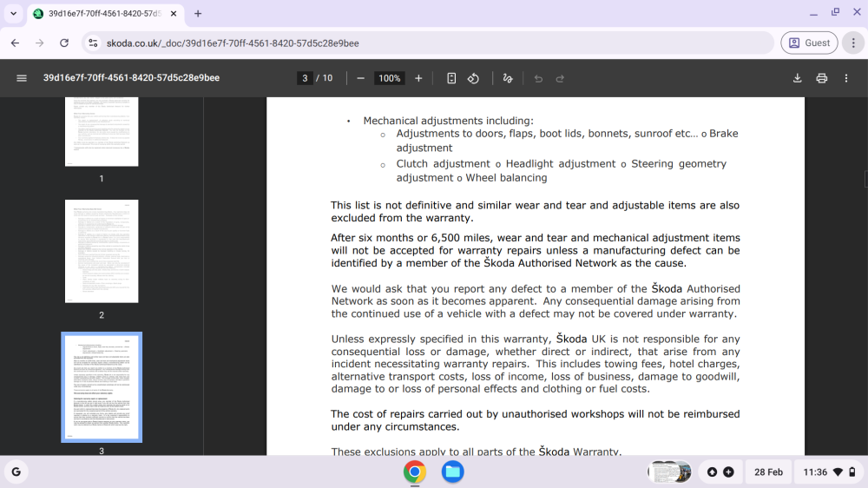This screenshot has width=868, height=488.
Task: Click 'This list is not definitive' text
Action: click(x=536, y=212)
